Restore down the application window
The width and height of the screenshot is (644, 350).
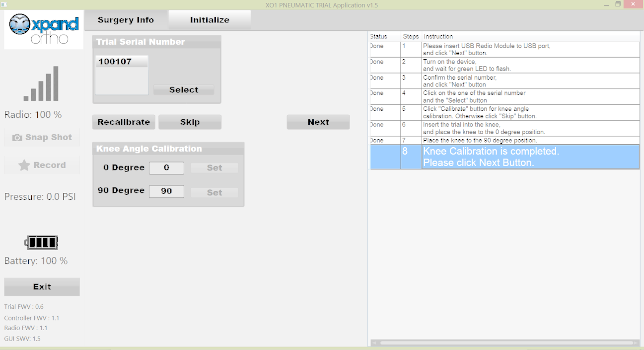coord(618,4)
